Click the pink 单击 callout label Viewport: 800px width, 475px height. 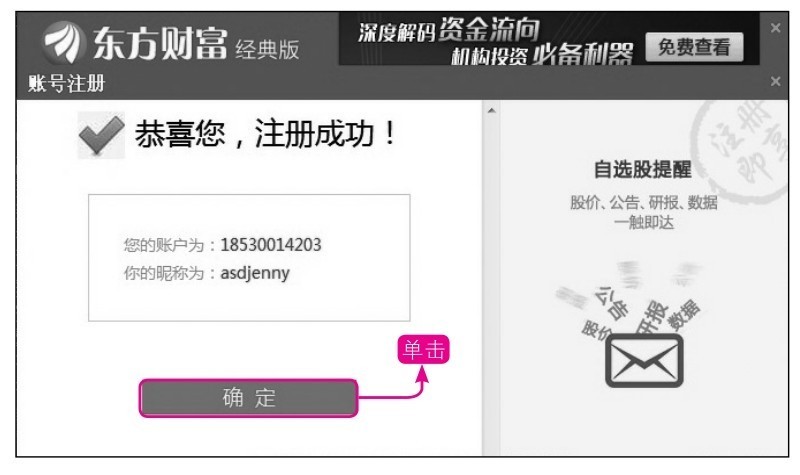(423, 349)
